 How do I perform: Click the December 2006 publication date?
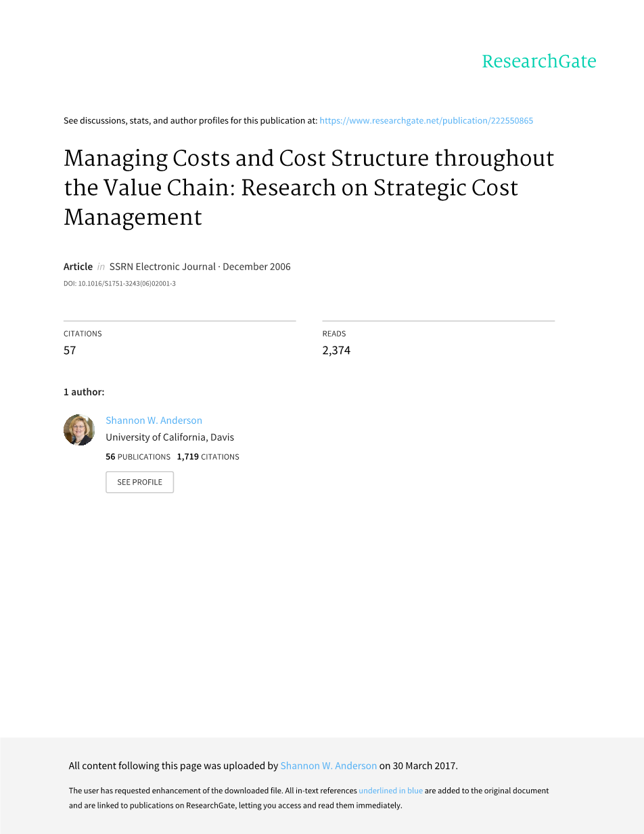point(256,267)
